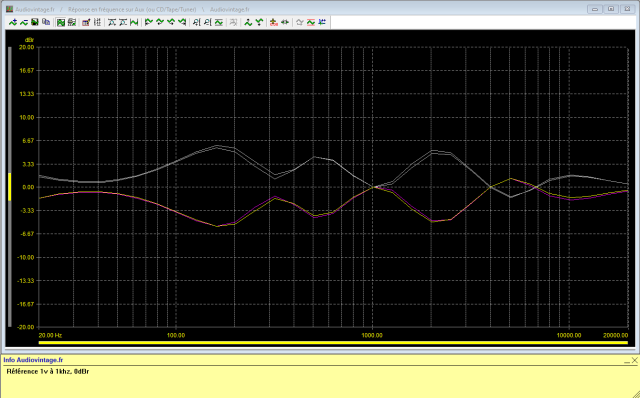Click the yellow segment of the vertical bar

pyautogui.click(x=9, y=187)
